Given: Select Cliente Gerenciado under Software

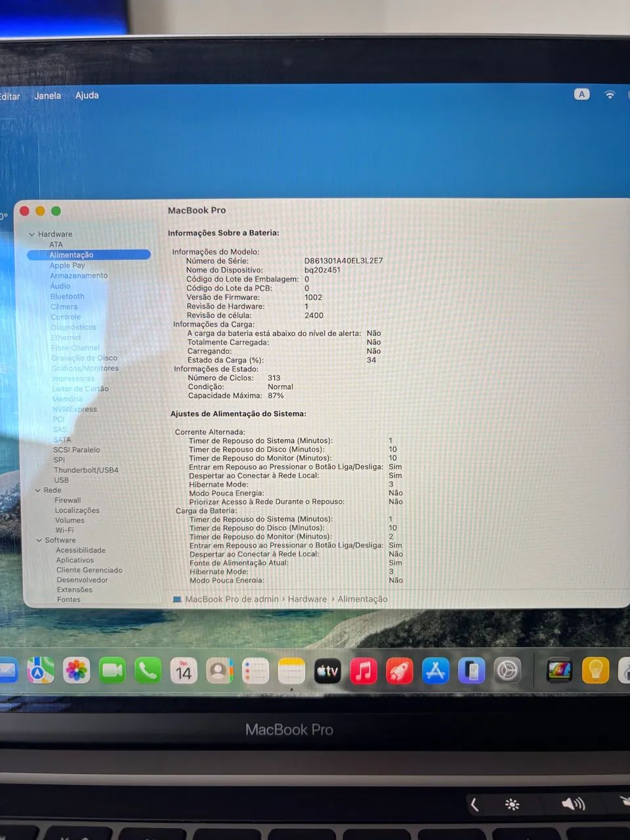Looking at the screenshot, I should coord(89,570).
